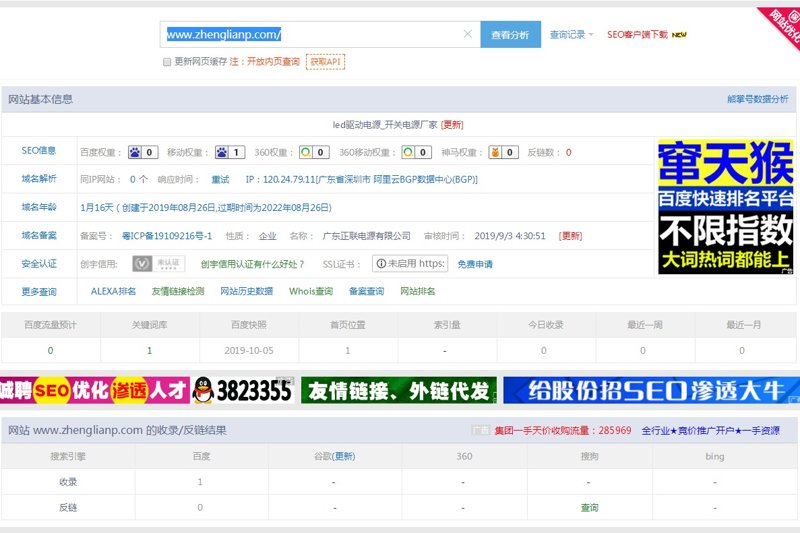Screen dimensions: 800x533
Task: Click the 查看分析 analyze button
Action: [510, 35]
